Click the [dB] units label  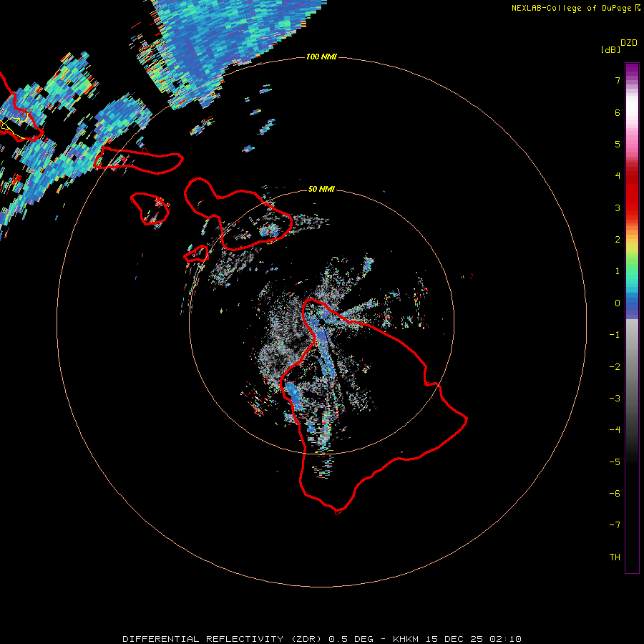[610, 49]
